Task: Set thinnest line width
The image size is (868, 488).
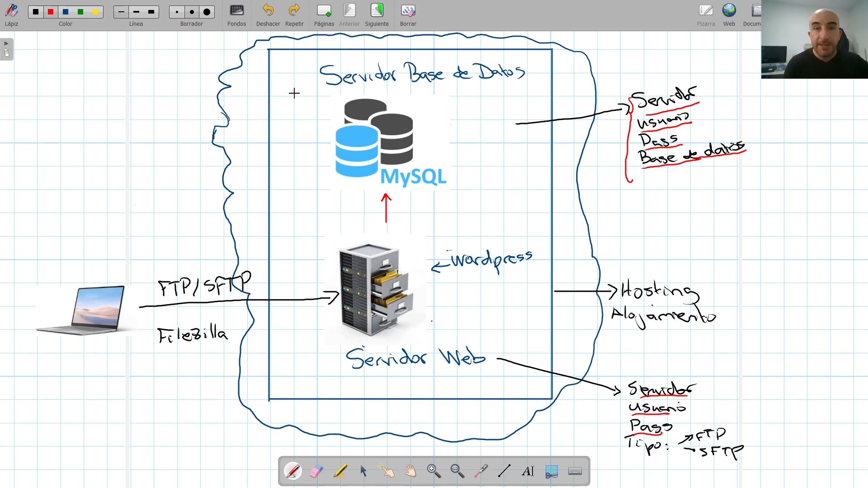Action: point(121,12)
